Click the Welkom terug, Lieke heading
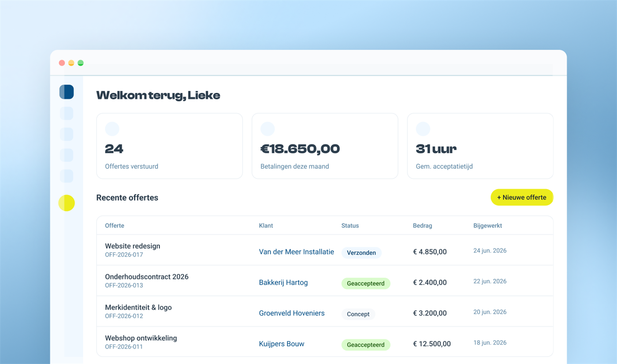Viewport: 617px width, 364px height. click(158, 95)
